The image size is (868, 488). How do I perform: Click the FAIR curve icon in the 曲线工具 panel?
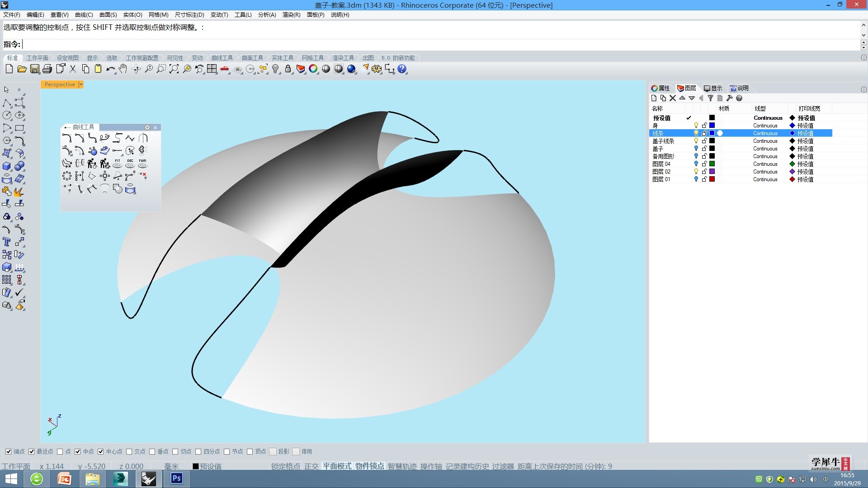(143, 164)
